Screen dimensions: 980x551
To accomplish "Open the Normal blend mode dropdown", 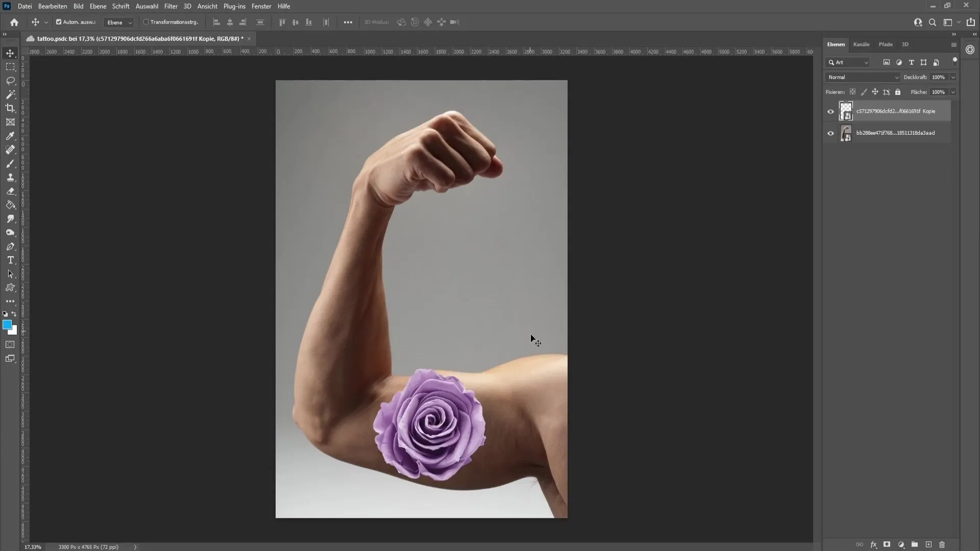I will [863, 77].
